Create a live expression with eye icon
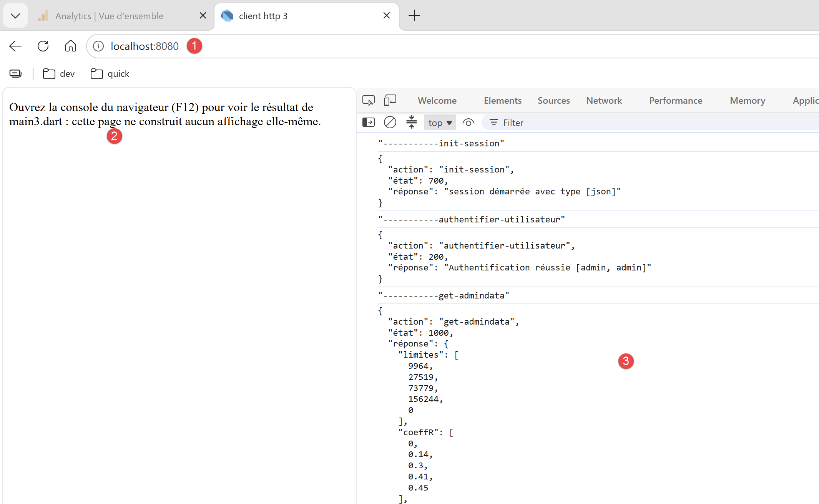This screenshot has width=819, height=504. (468, 123)
